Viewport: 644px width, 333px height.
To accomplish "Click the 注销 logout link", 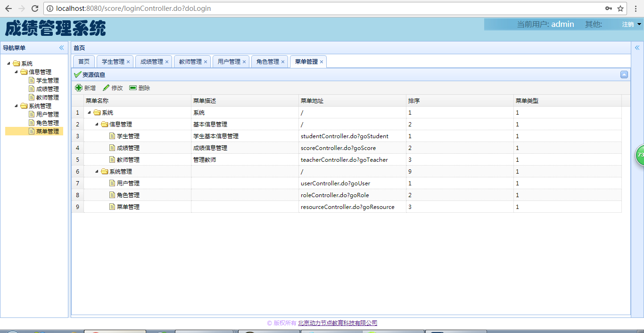I will [627, 24].
